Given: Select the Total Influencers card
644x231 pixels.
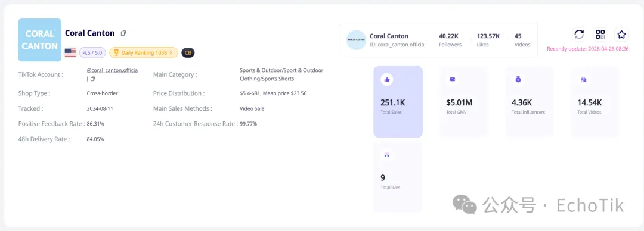Looking at the screenshot, I should click(529, 102).
